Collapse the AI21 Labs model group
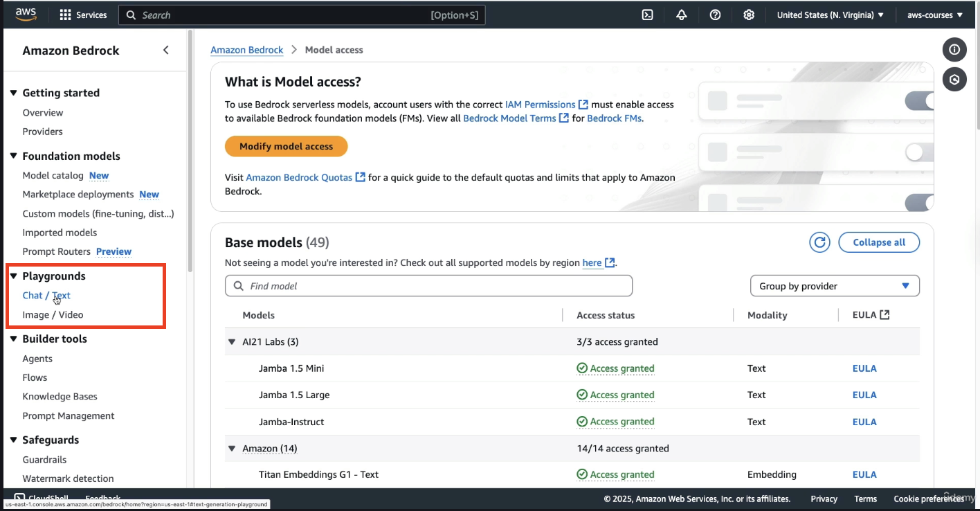Screen dimensions: 980x511 [232, 341]
